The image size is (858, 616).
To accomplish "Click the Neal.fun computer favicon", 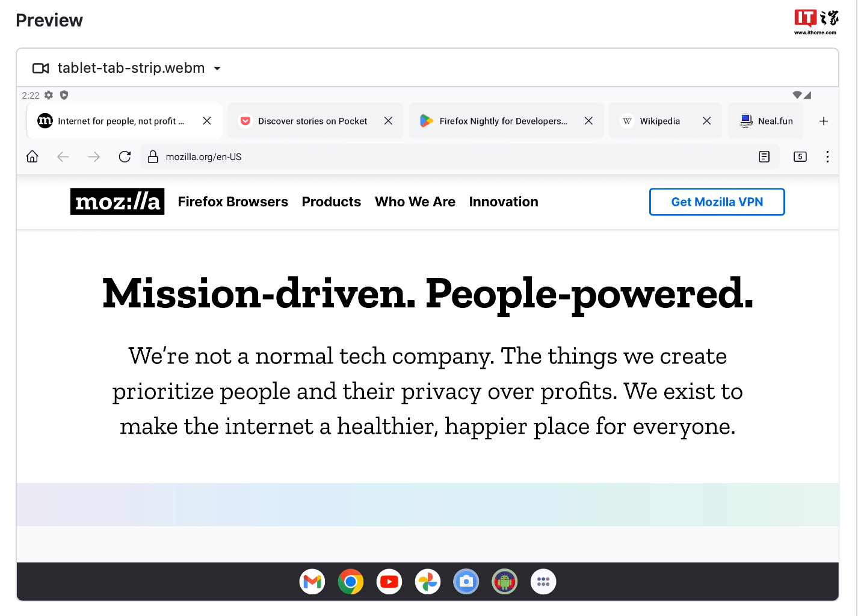I will click(746, 121).
